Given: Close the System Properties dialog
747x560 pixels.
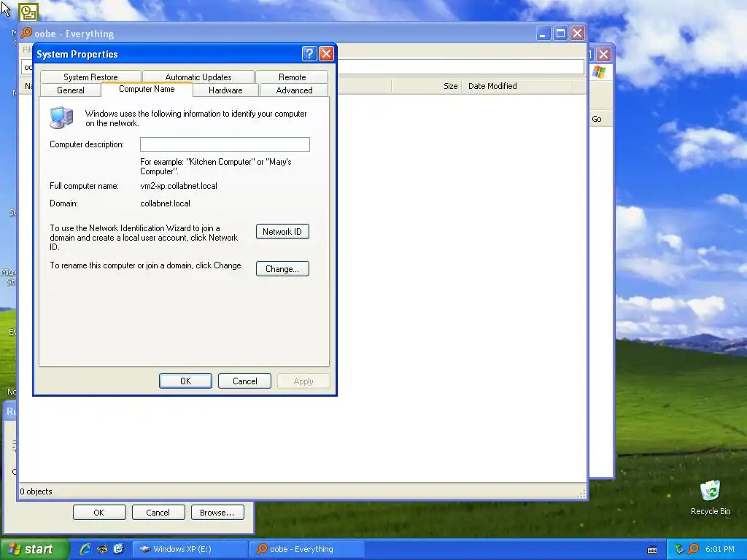Looking at the screenshot, I should tap(326, 54).
